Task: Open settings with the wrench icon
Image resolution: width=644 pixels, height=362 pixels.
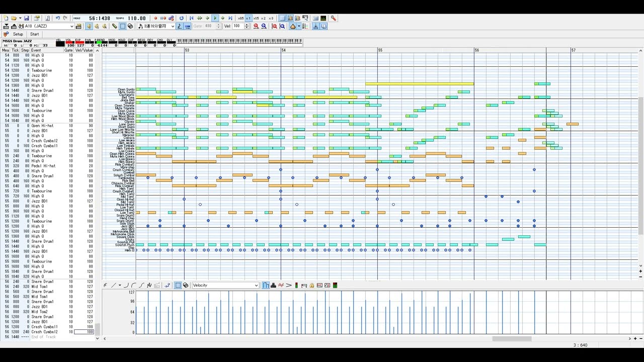Action: click(333, 18)
